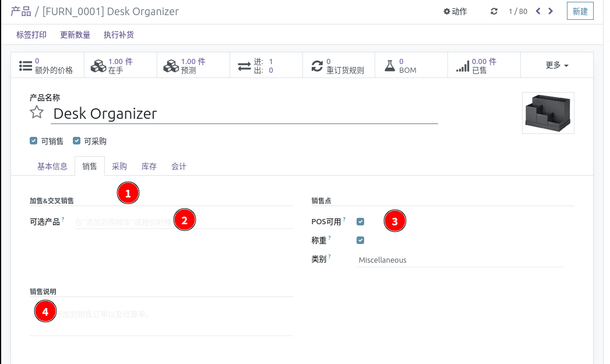Click help tooltip beside 类别

pos(330,257)
